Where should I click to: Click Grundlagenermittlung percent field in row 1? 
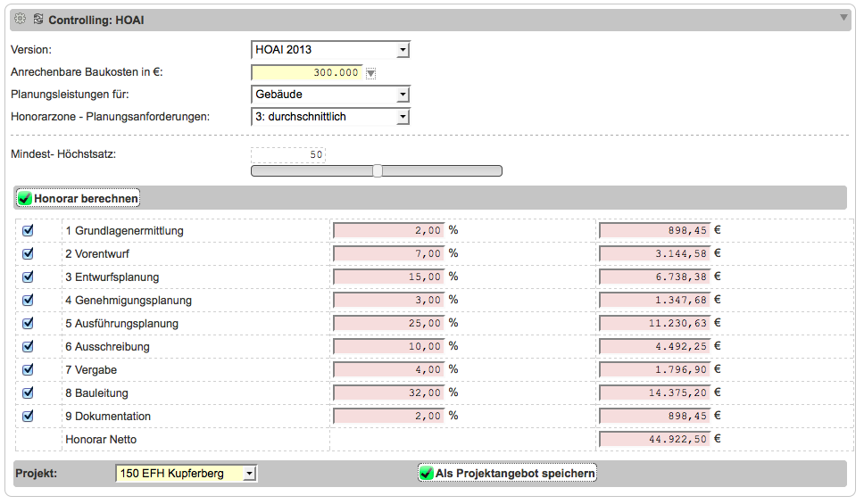(388, 230)
